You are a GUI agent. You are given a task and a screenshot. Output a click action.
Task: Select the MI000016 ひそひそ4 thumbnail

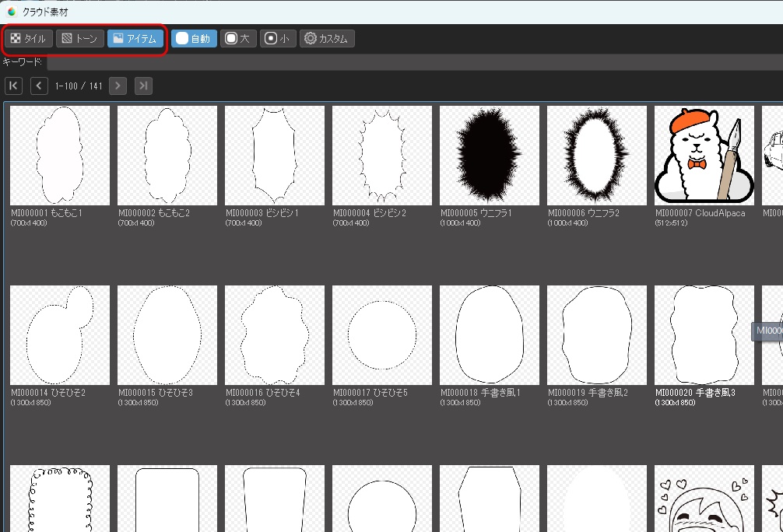(x=275, y=335)
